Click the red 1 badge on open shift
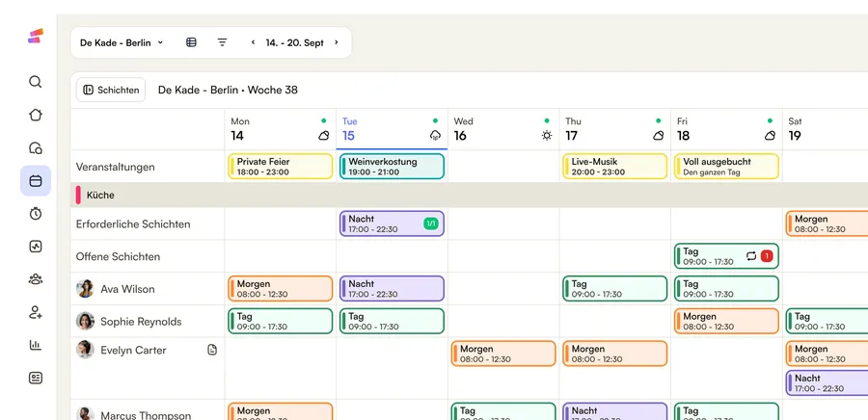 766,256
